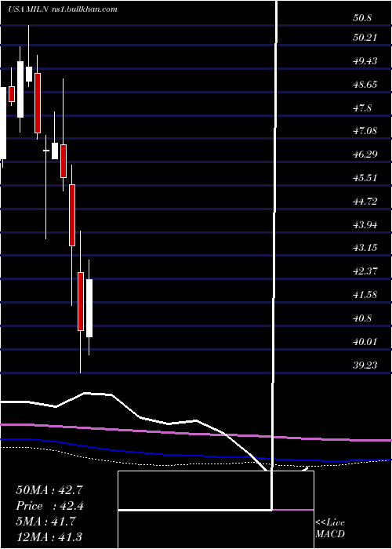392x549 pixels.
Task: Click the '<<Live MACD' label
Action: [330, 528]
